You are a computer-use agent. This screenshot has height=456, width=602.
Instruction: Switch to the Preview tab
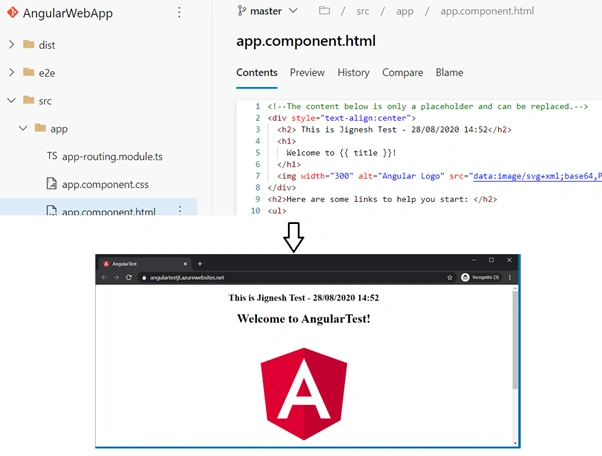click(x=307, y=73)
